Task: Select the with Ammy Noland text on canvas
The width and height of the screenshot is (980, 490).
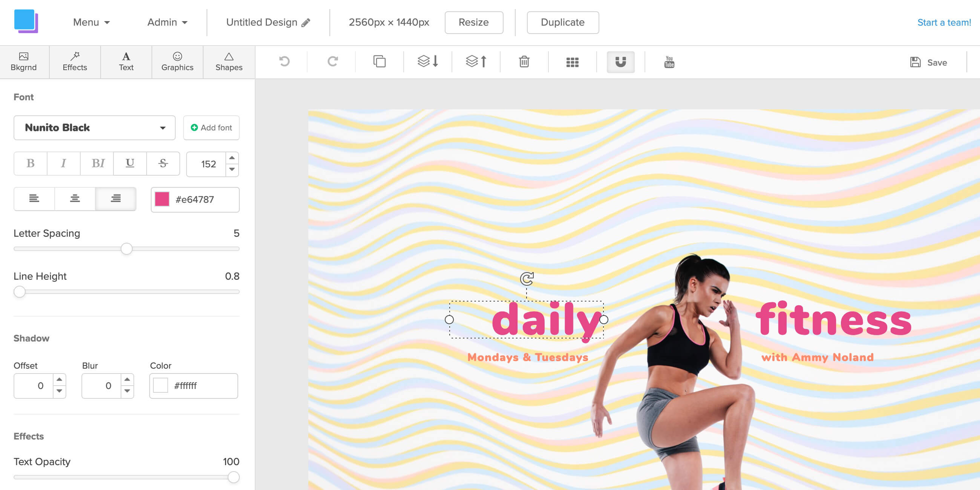Action: [x=817, y=357]
